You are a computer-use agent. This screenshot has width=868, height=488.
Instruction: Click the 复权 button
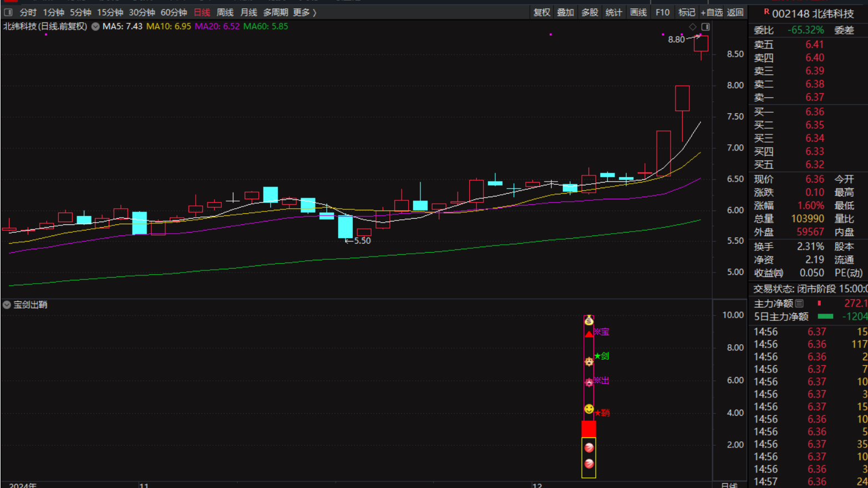coord(541,12)
